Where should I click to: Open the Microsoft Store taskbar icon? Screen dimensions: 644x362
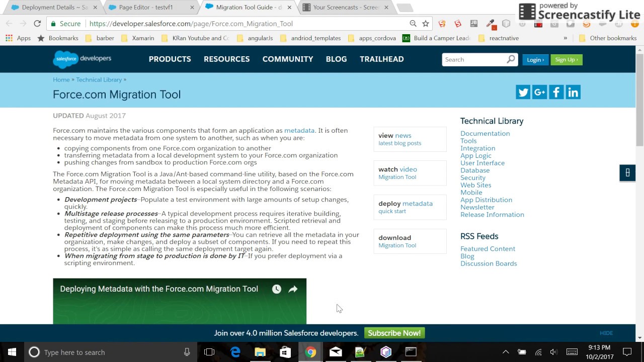pos(285,352)
